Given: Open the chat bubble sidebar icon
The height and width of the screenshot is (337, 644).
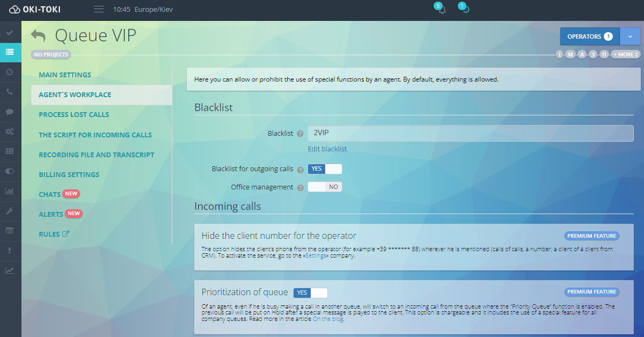Looking at the screenshot, I should pyautogui.click(x=10, y=112).
